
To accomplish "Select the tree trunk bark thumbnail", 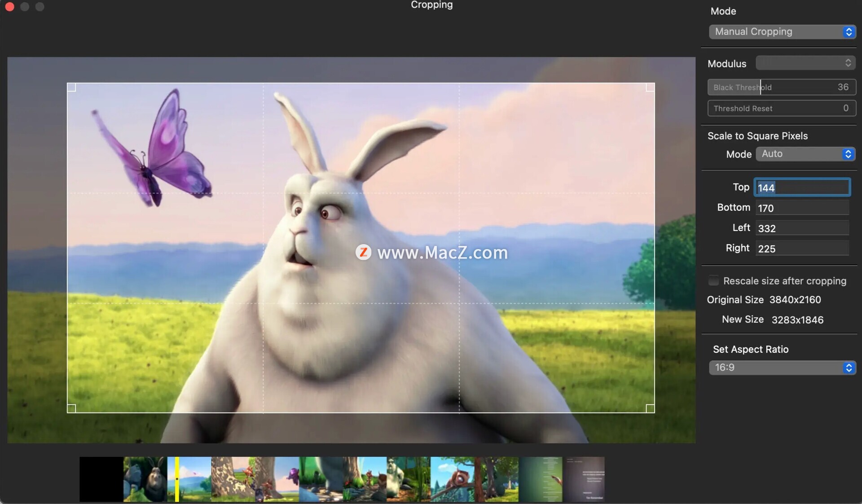I will click(x=233, y=479).
